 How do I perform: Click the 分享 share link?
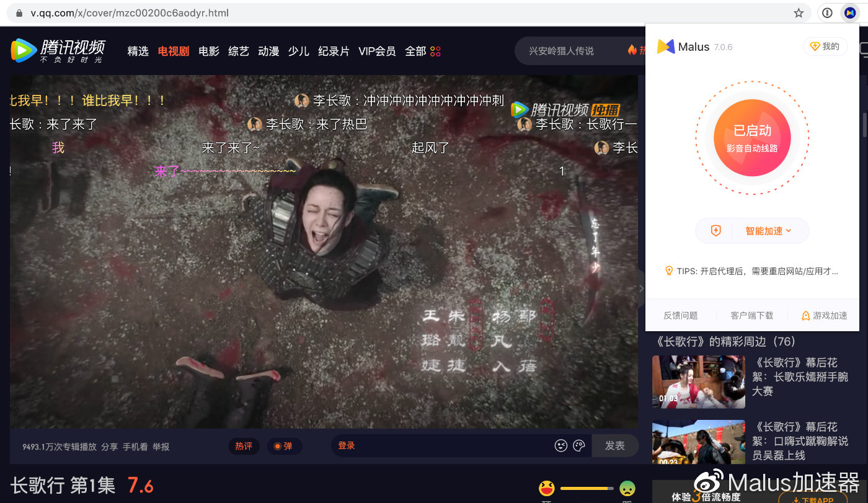coord(109,447)
